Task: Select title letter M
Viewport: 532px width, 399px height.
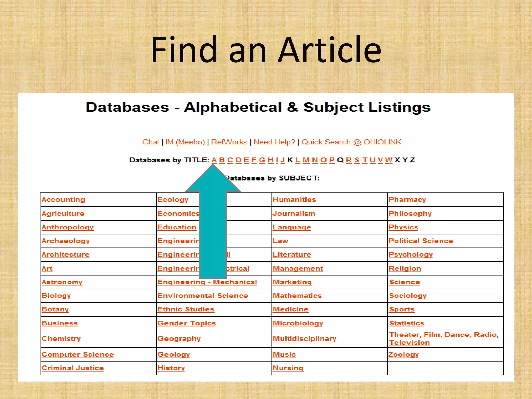Action: tap(306, 160)
